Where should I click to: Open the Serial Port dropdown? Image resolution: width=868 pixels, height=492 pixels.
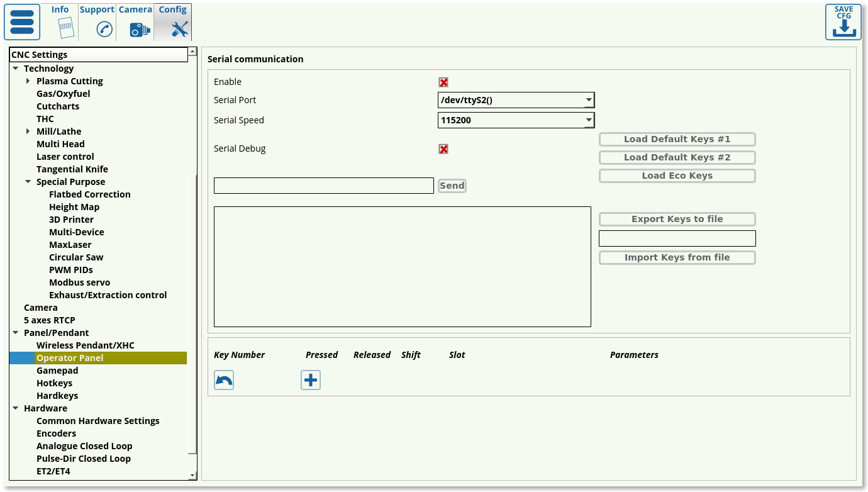tap(588, 100)
